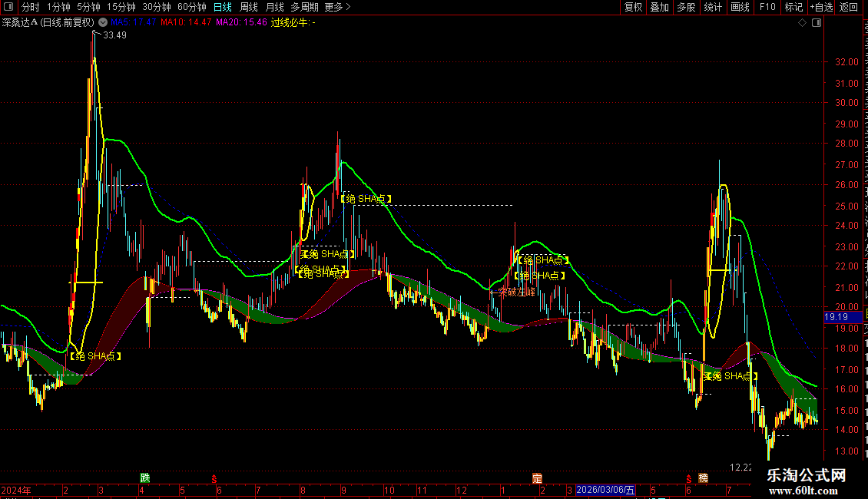Open the circular indicator settings arrow icon
The height and width of the screenshot is (499, 868).
click(103, 23)
